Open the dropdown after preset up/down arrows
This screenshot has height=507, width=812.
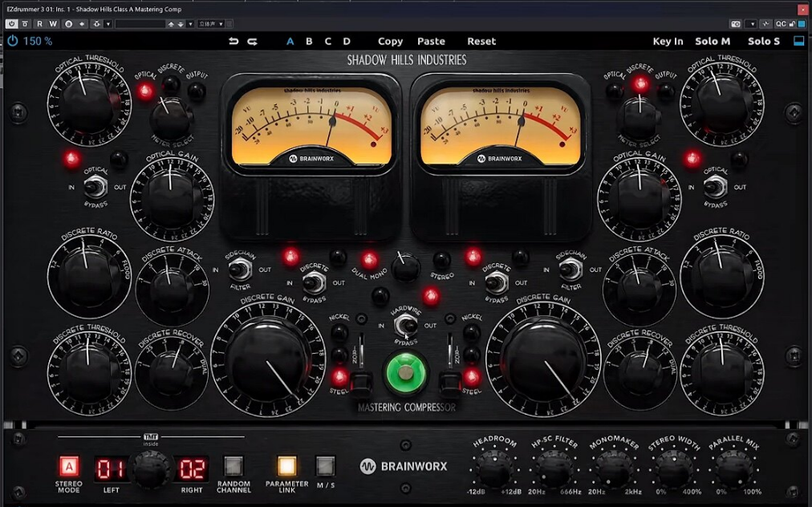tap(190, 24)
